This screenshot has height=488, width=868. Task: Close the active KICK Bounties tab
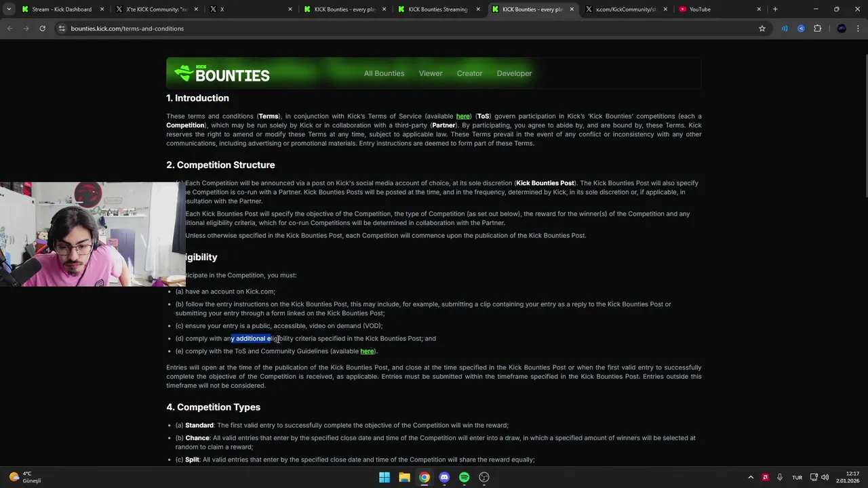pos(572,9)
